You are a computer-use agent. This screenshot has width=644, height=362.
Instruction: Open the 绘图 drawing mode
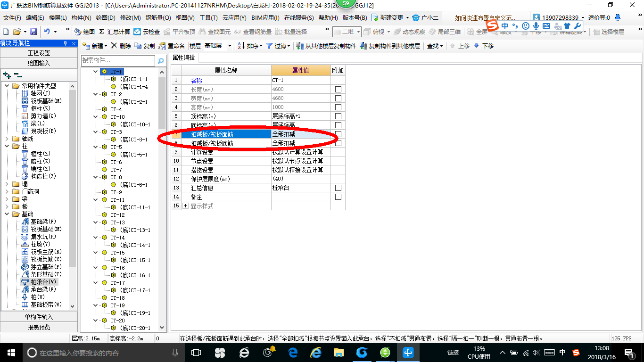(x=84, y=32)
